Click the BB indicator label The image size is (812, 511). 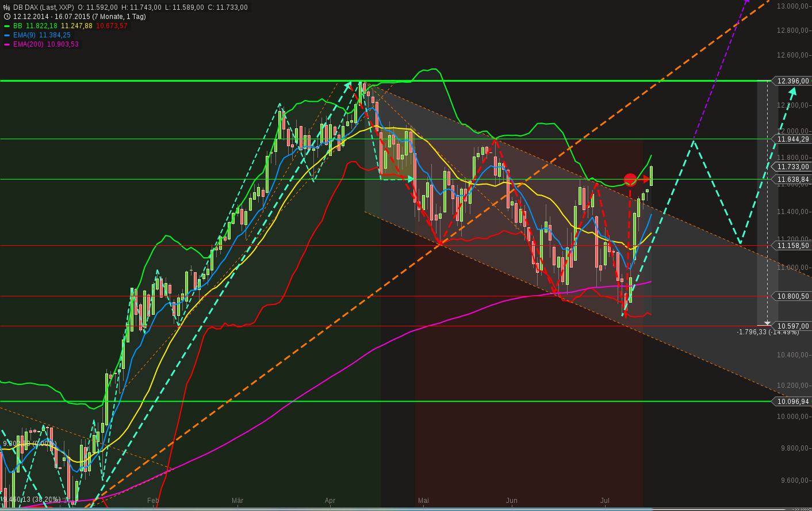click(18, 26)
